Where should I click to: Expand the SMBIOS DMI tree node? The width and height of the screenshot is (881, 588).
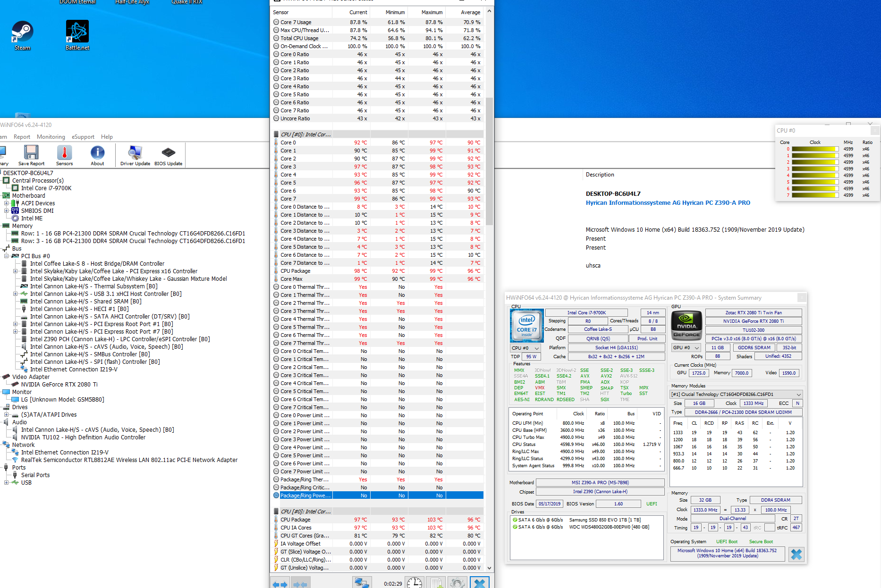[x=7, y=211]
